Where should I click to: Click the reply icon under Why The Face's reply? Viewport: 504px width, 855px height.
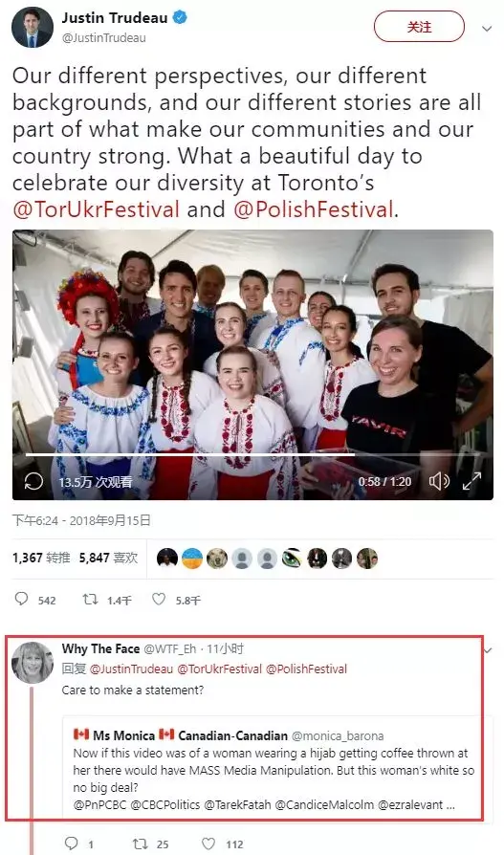[x=72, y=844]
